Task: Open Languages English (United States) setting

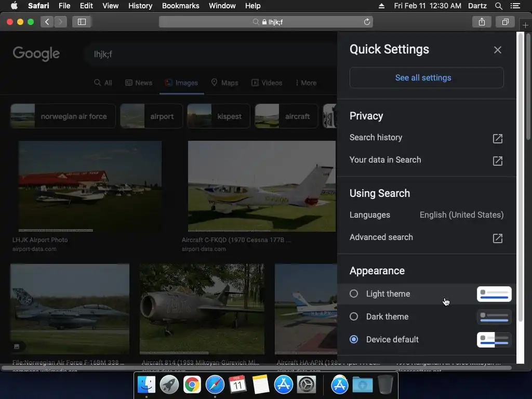Action: tap(427, 215)
